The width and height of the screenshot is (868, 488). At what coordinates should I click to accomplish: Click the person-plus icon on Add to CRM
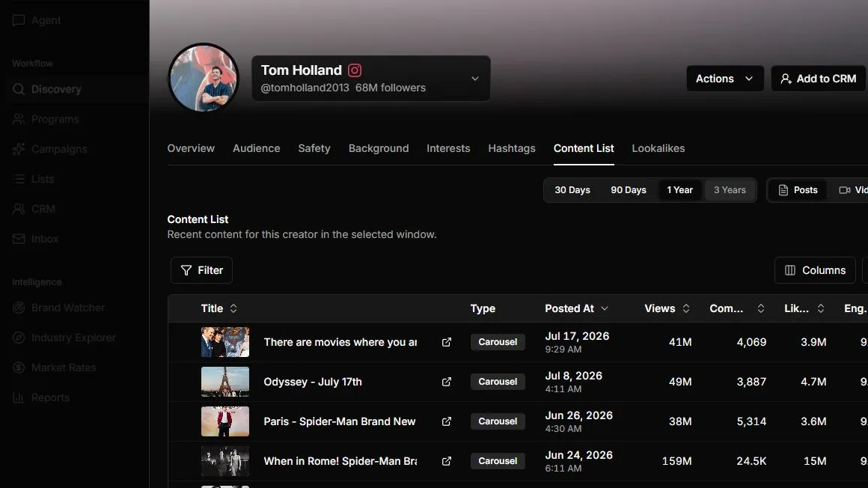[786, 79]
